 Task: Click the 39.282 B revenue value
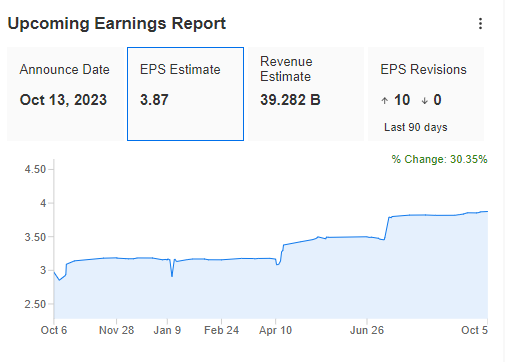pyautogui.click(x=290, y=100)
